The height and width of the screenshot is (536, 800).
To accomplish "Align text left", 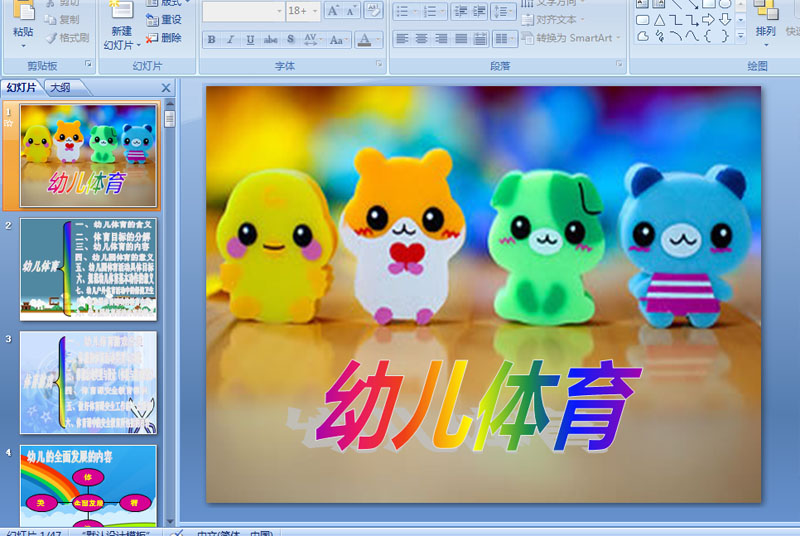I will (403, 39).
